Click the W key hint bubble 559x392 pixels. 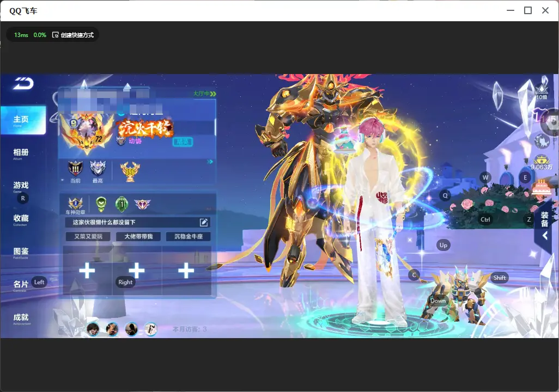(485, 177)
